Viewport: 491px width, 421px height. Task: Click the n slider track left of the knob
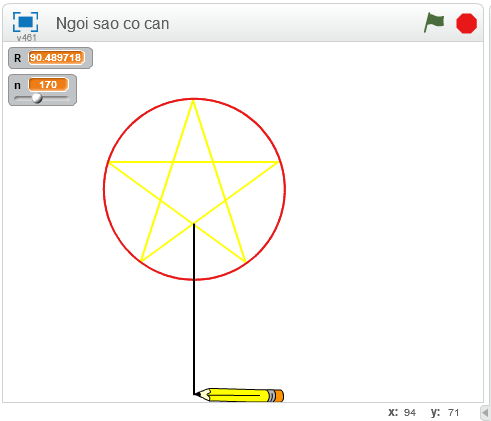coord(23,98)
